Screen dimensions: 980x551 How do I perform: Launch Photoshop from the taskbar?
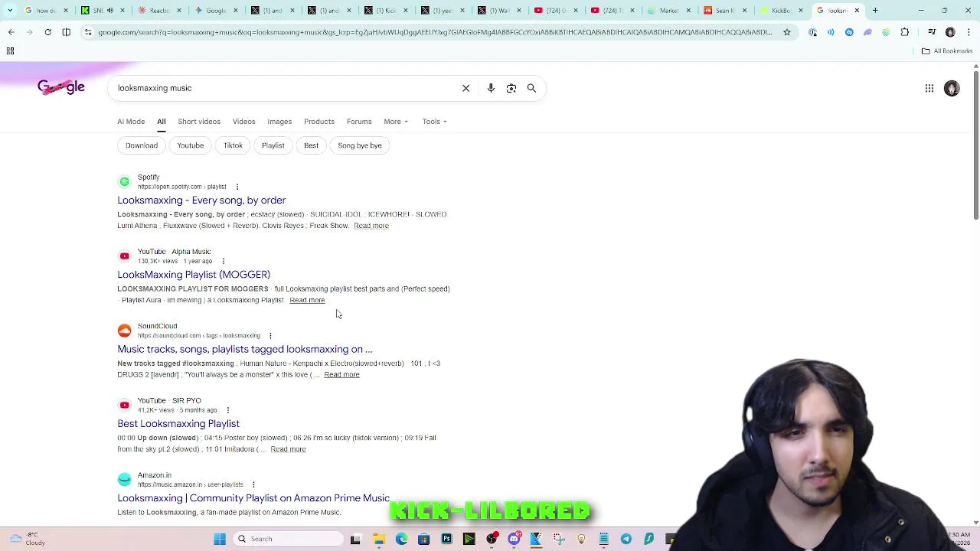pyautogui.click(x=446, y=539)
